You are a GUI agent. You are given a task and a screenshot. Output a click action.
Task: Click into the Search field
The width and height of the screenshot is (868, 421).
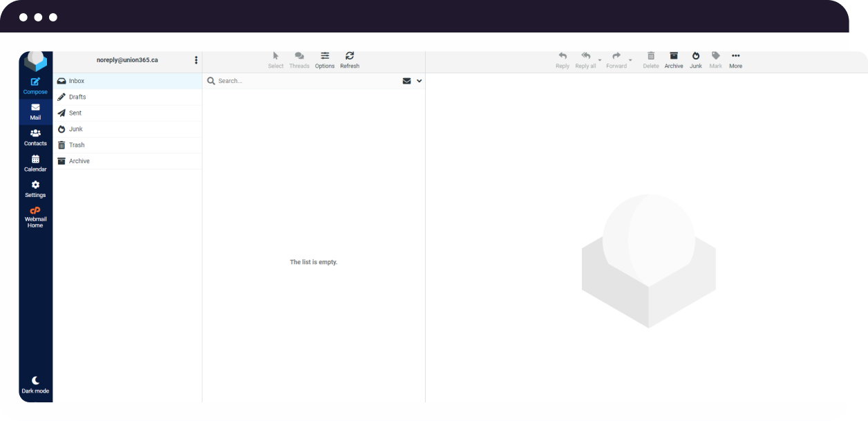308,81
